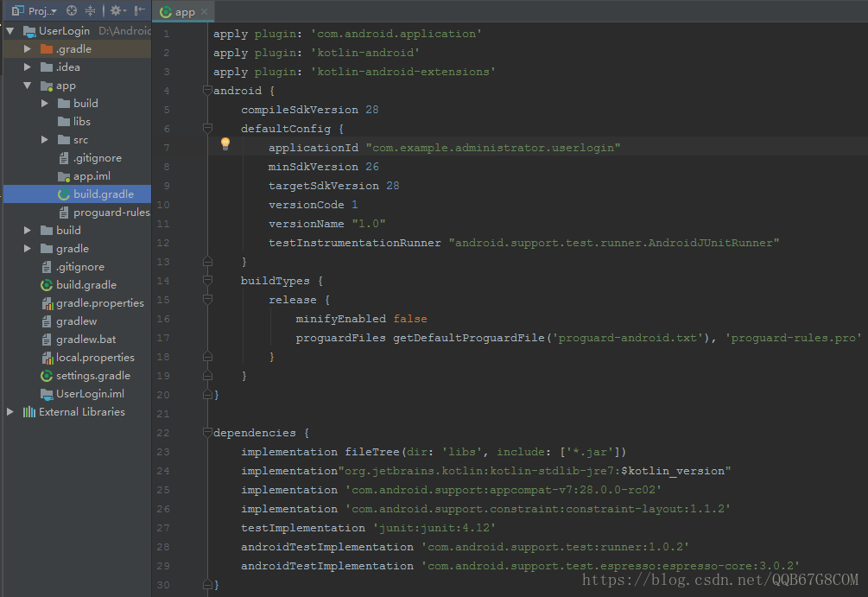Expand the gradle folder
The width and height of the screenshot is (868, 597).
27,249
